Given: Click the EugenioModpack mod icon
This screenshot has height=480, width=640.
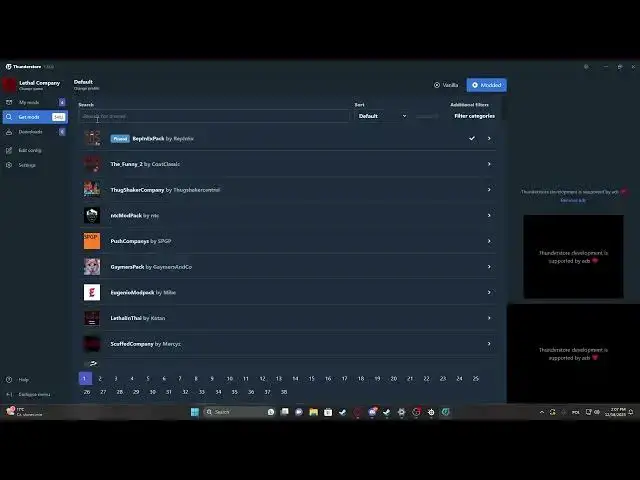Looking at the screenshot, I should point(92,292).
